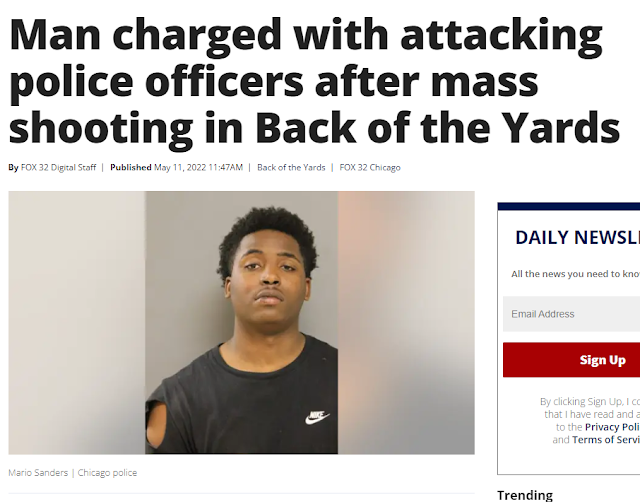Open the Back of the Yards tag link

pos(291,167)
